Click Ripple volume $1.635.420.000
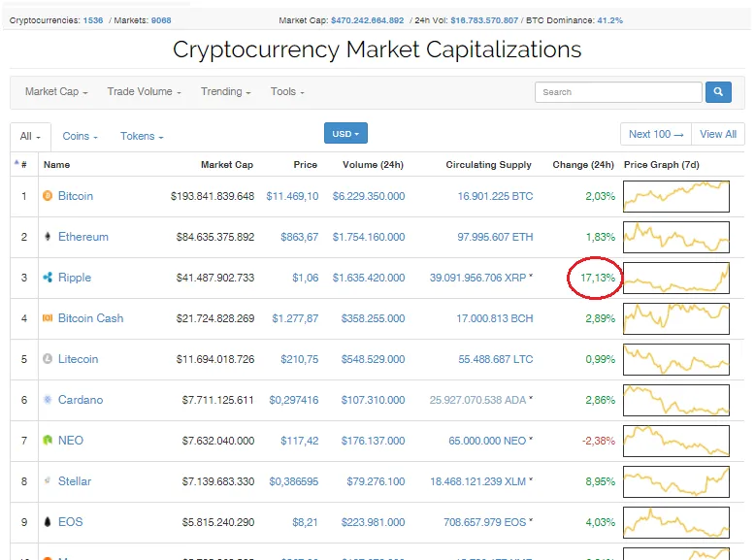Viewport: 755px width, 560px height. click(369, 278)
